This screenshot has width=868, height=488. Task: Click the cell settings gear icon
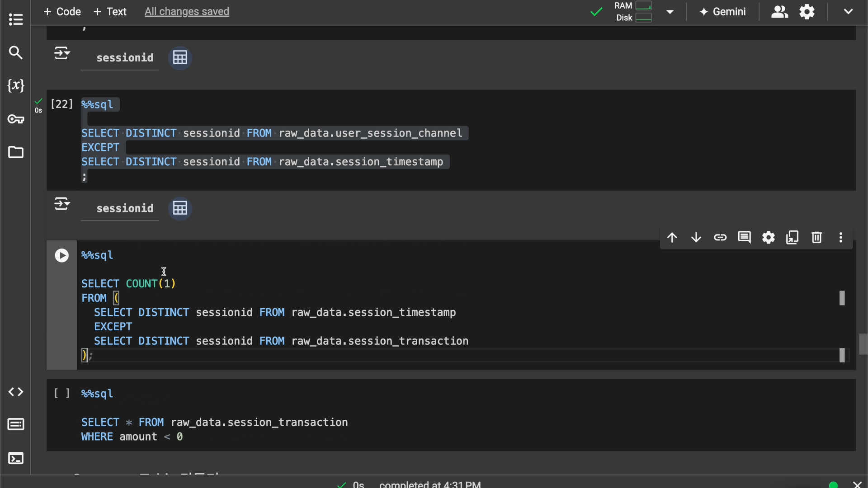[x=769, y=238]
